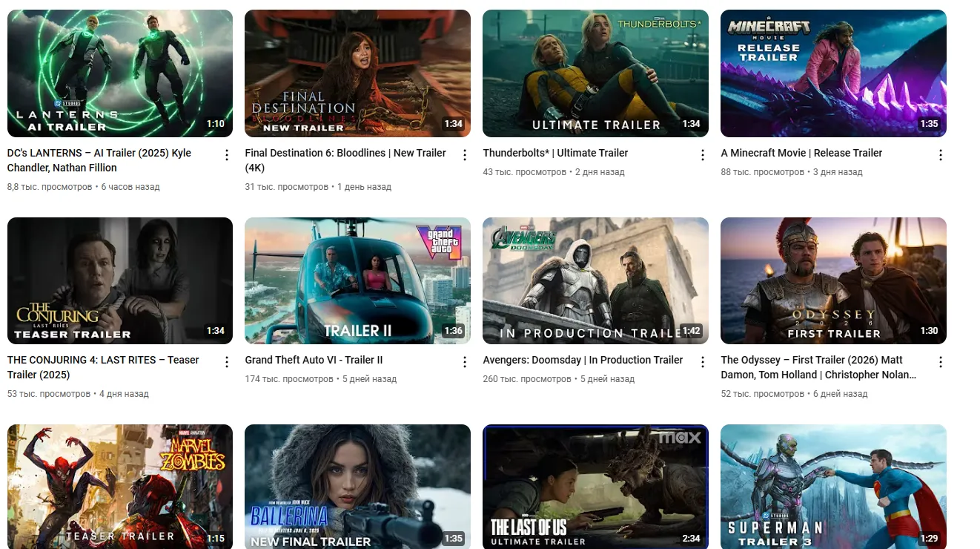Click '174 тыс. просмотров • 5 дней назад' text
This screenshot has width=980, height=549.
(x=321, y=379)
